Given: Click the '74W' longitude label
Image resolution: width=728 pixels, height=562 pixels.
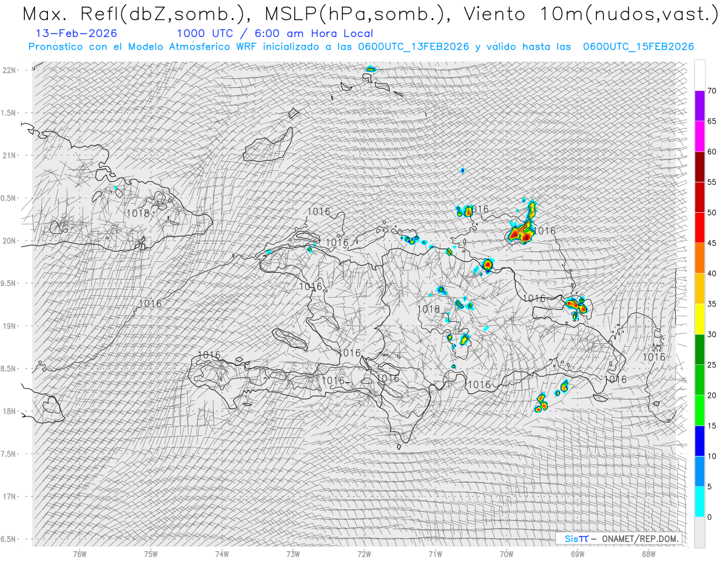Looking at the screenshot, I should 222,554.
